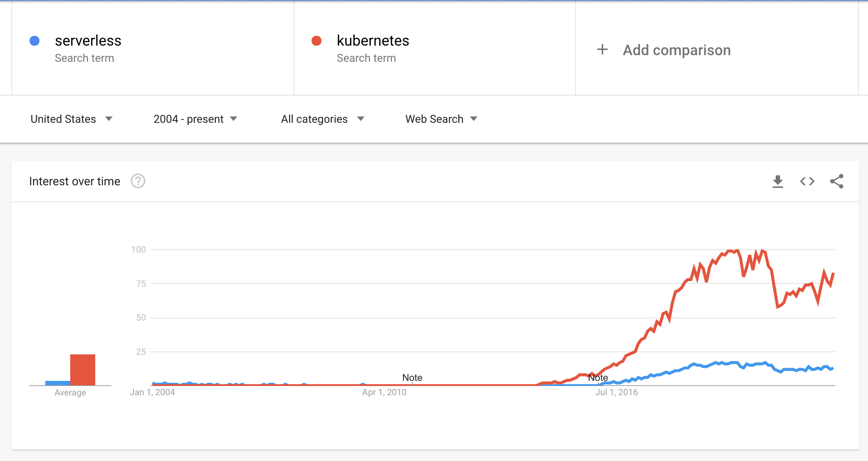Screen dimensions: 868x461
Task: Click the red dot marking the kubernetes term
Action: tap(316, 41)
